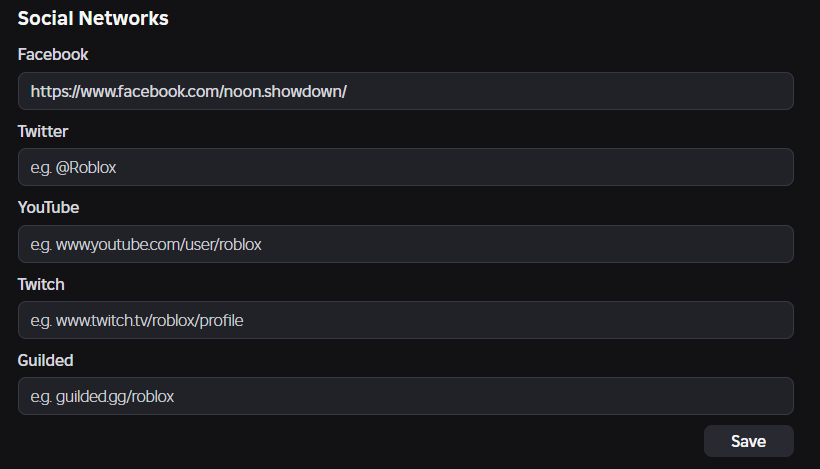Click the guilded.gg/roblox placeholder text

coord(102,397)
